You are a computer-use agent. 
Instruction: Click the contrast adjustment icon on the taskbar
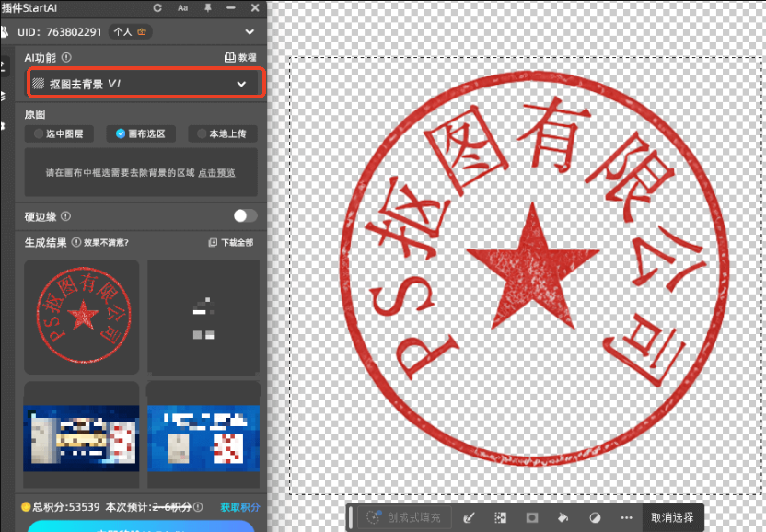595,517
